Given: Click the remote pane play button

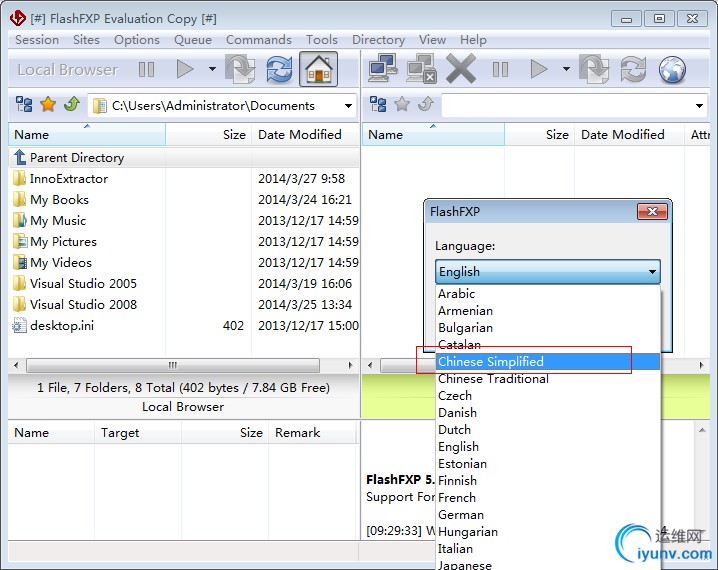Looking at the screenshot, I should pos(539,70).
